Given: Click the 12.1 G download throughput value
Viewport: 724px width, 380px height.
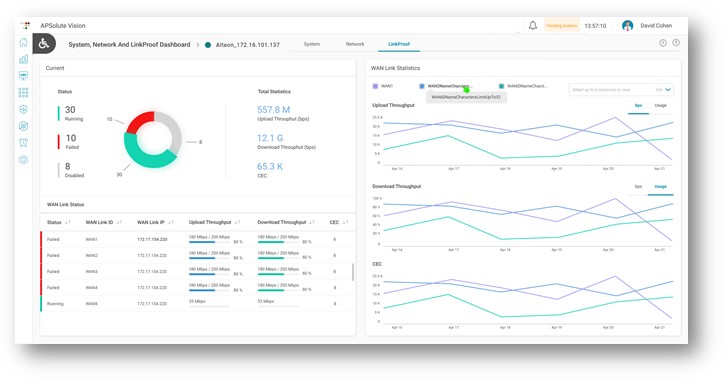Looking at the screenshot, I should coord(270,138).
